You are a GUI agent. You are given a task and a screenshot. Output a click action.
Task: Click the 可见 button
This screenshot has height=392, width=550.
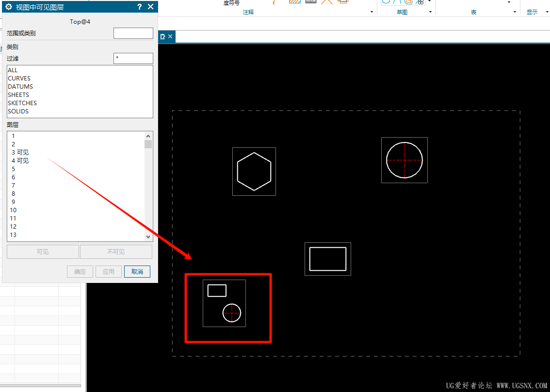43,251
